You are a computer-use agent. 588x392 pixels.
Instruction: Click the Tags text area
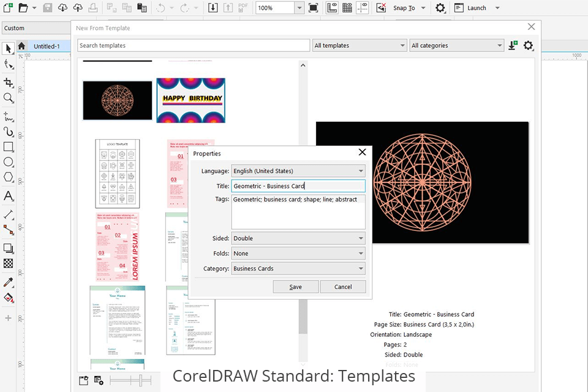(x=298, y=212)
